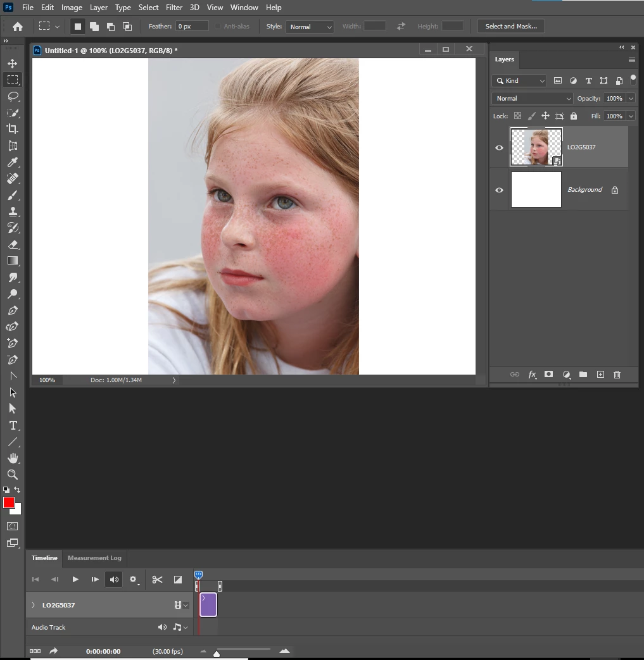Choose Intersect with selection mode
This screenshot has height=660, width=644.
tap(127, 27)
